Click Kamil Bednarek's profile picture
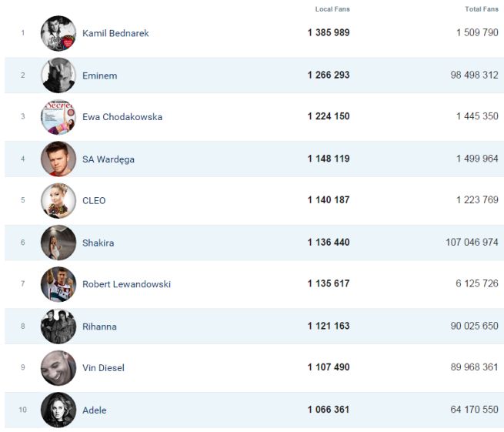Viewport: 504px width, 432px height. [x=58, y=34]
